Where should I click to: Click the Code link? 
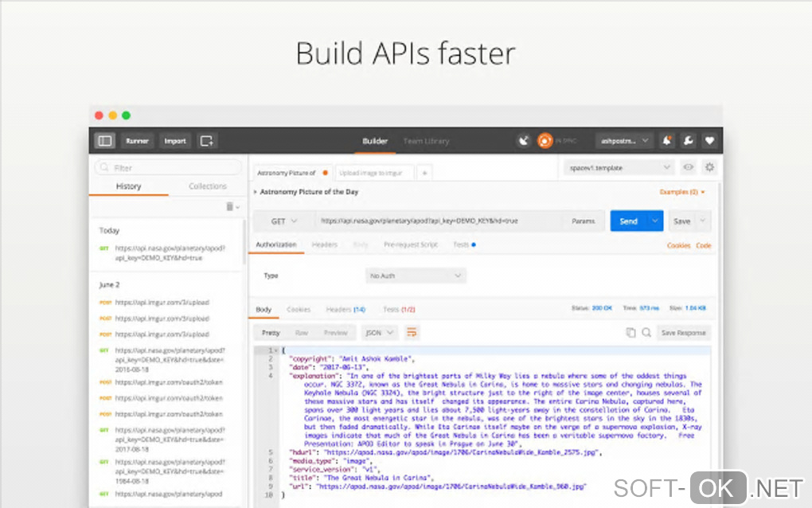point(703,245)
